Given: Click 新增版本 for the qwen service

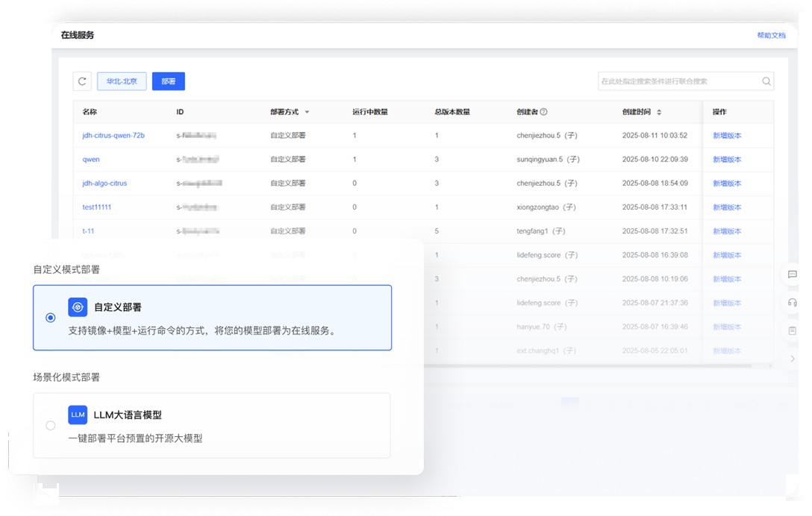Looking at the screenshot, I should [x=727, y=159].
